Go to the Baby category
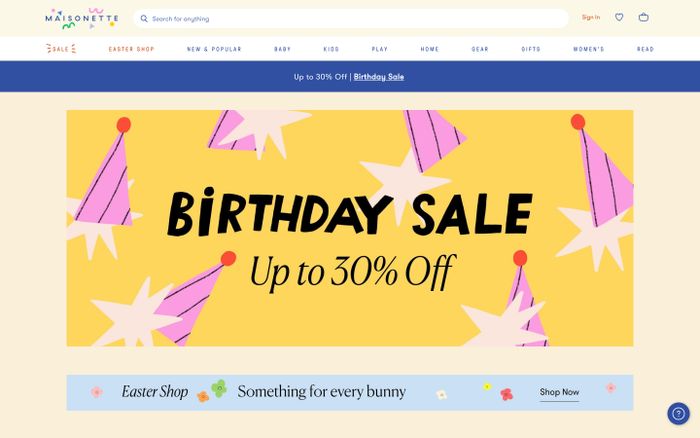 (282, 49)
